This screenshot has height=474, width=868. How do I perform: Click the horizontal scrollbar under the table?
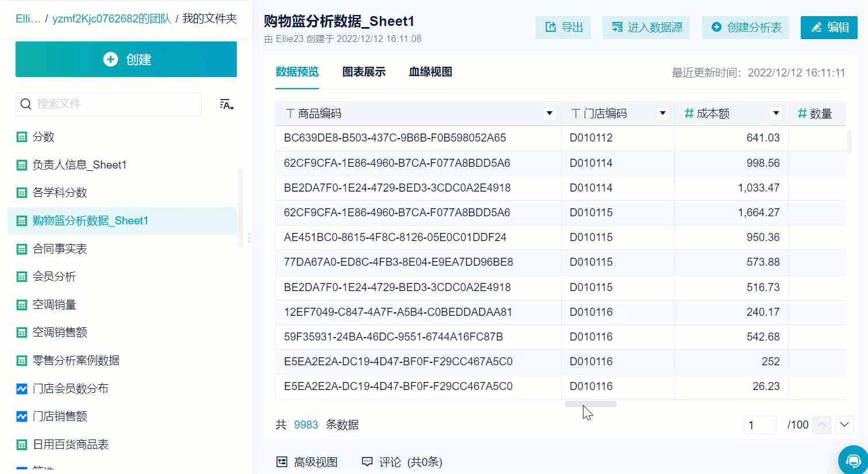pos(590,404)
